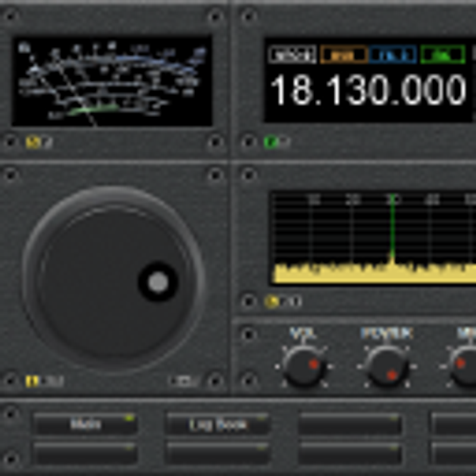Screen dimensions: 476x476
Task: Click the lit-indicator button left of Log Book
Action: point(86,424)
